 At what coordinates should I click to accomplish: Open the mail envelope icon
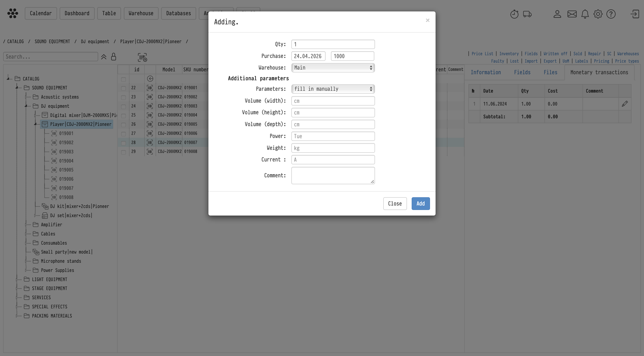(x=572, y=14)
